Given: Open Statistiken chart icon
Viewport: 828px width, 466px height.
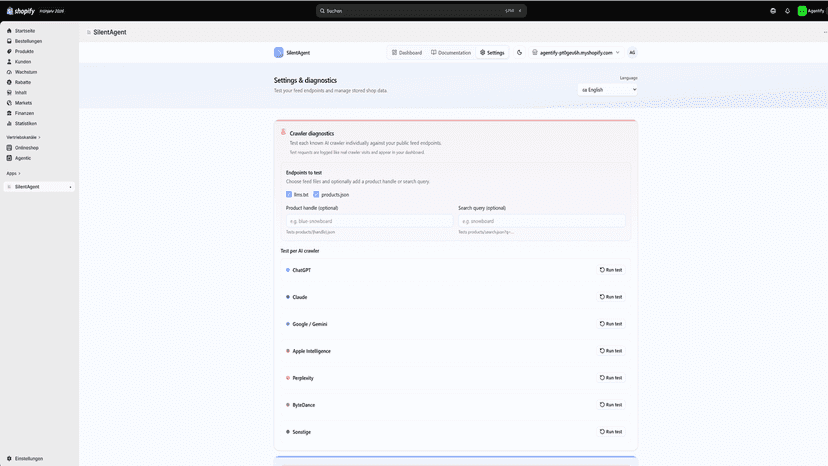Looking at the screenshot, I should pos(9,124).
